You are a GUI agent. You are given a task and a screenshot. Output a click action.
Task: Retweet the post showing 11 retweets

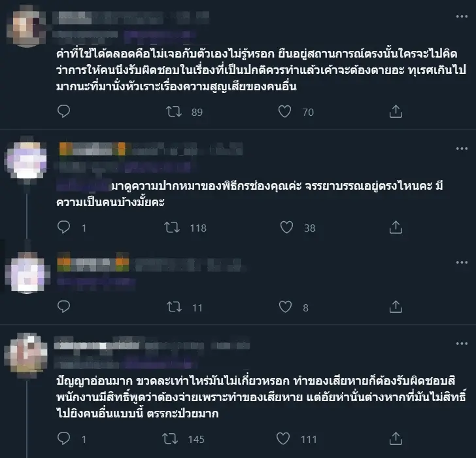point(175,307)
